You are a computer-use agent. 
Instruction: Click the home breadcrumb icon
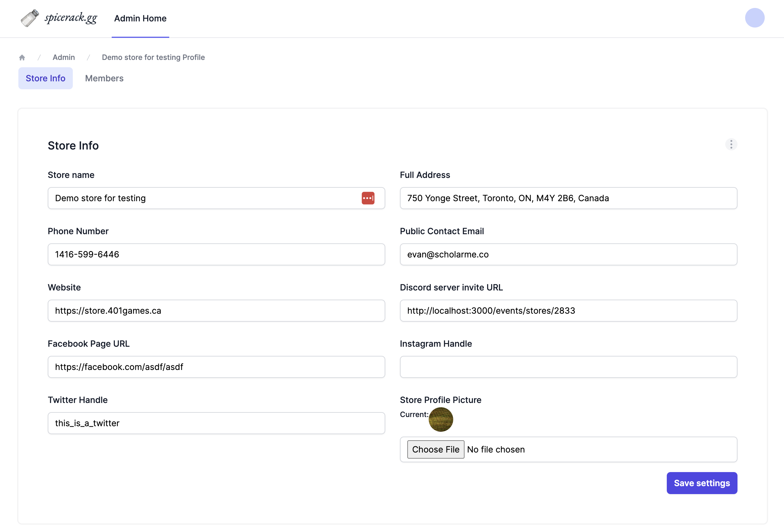pyautogui.click(x=22, y=58)
